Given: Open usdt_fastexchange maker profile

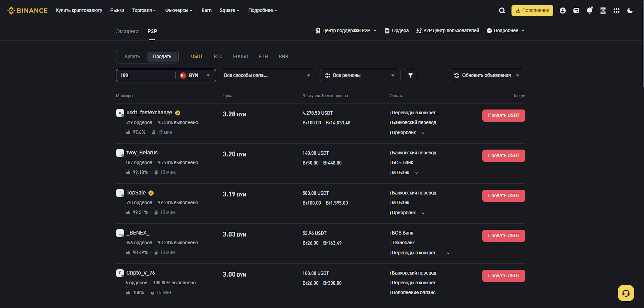Looking at the screenshot, I should tap(149, 112).
